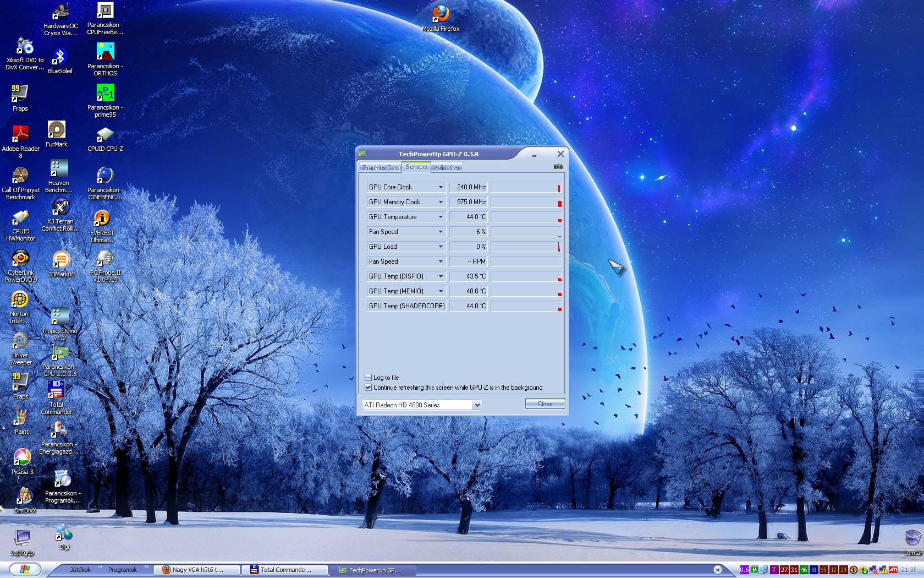
Task: Expand the Fan Speed percent sensor dropdown
Action: [441, 232]
